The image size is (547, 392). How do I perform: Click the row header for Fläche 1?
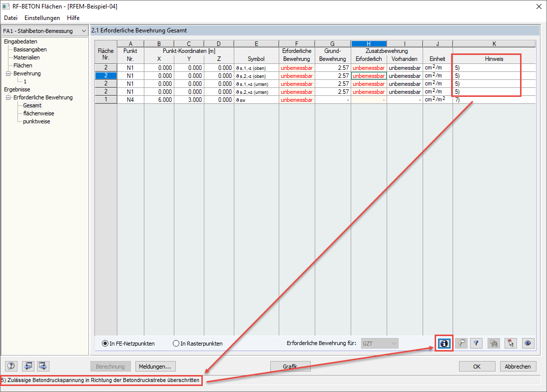pyautogui.click(x=106, y=100)
